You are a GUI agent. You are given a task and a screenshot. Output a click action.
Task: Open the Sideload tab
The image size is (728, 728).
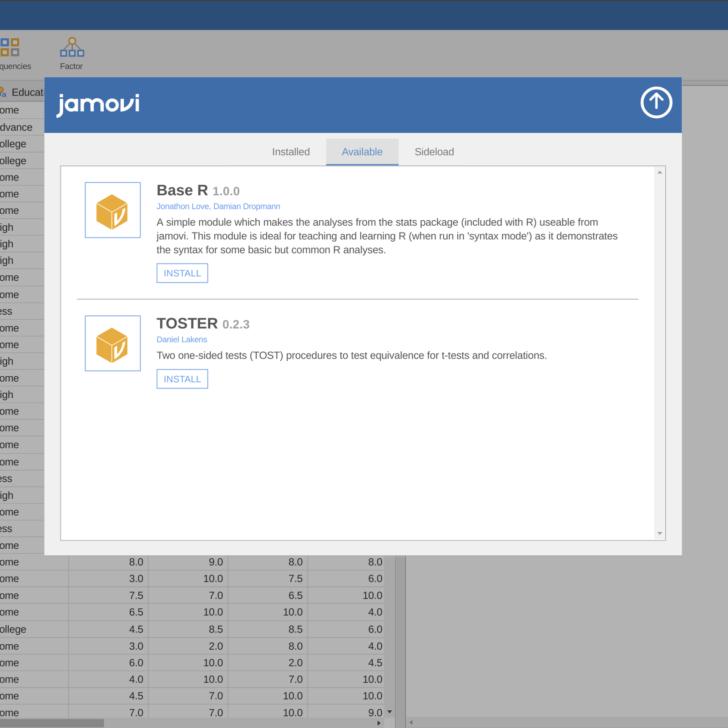pyautogui.click(x=434, y=152)
